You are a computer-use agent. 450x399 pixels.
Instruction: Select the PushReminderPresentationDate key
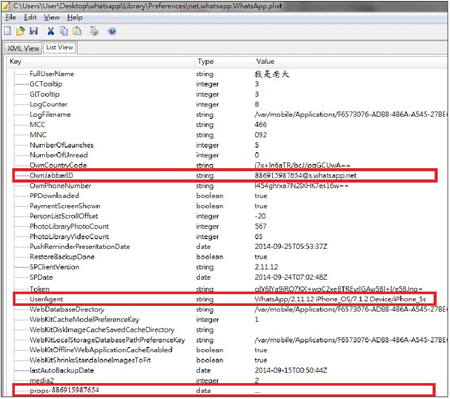coord(80,247)
